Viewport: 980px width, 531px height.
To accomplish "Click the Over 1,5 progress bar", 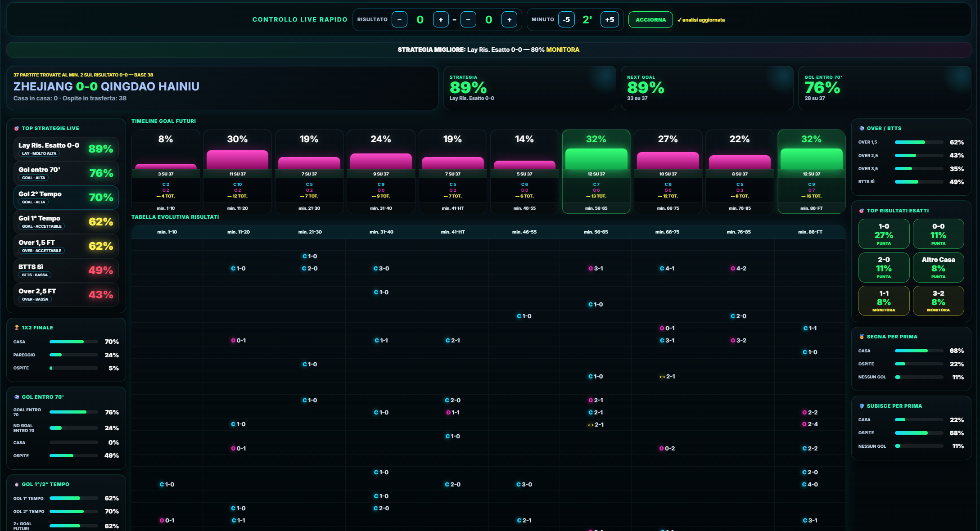I will [x=919, y=142].
